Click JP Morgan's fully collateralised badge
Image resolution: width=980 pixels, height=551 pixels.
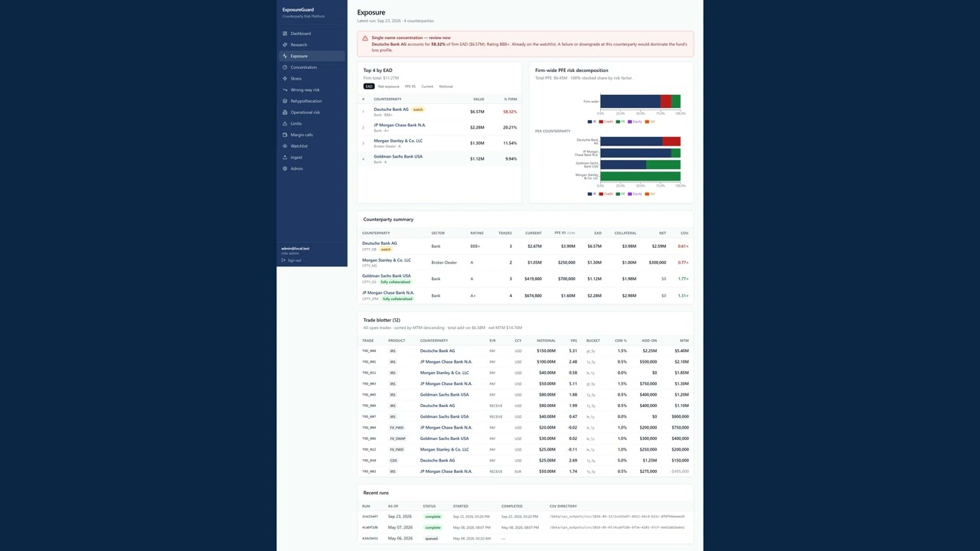(398, 298)
